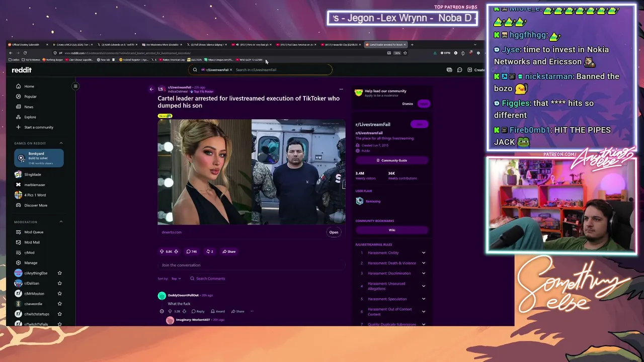Open Slingblade game

[32, 174]
